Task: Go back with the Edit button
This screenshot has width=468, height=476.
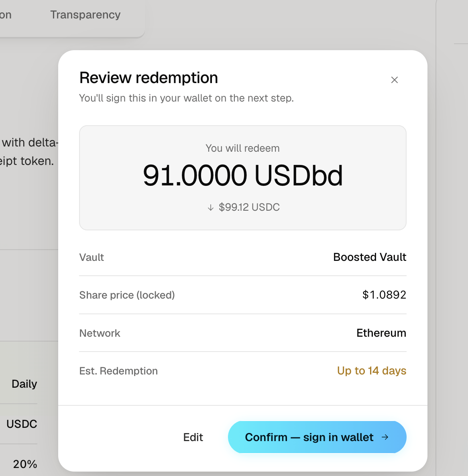Action: (193, 437)
